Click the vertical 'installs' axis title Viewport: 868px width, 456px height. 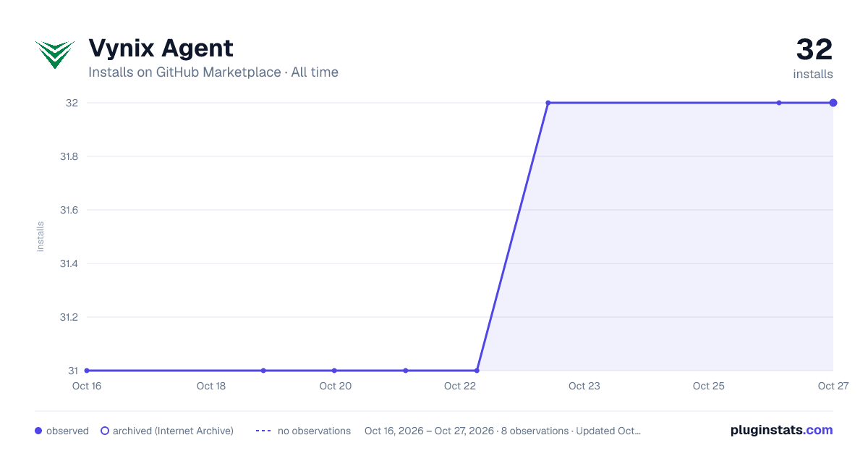coord(41,237)
